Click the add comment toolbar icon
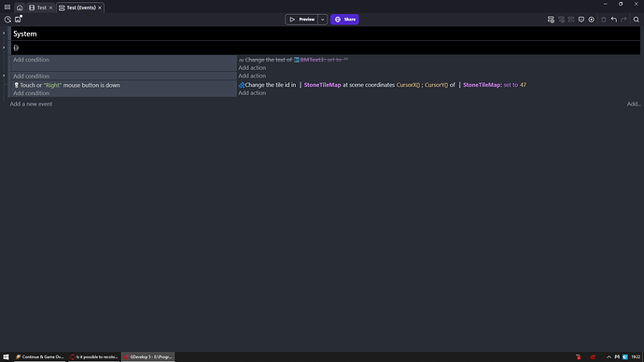The height and width of the screenshot is (362, 644). click(x=581, y=20)
